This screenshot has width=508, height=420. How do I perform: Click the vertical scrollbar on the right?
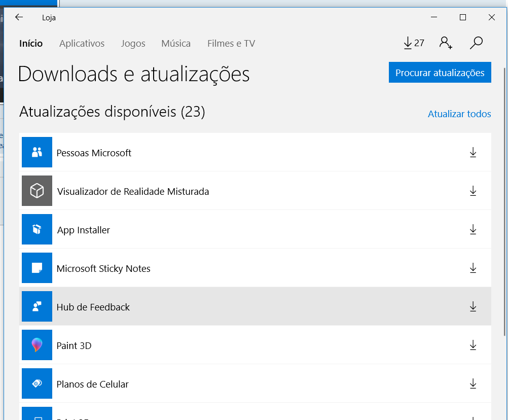coord(504,203)
